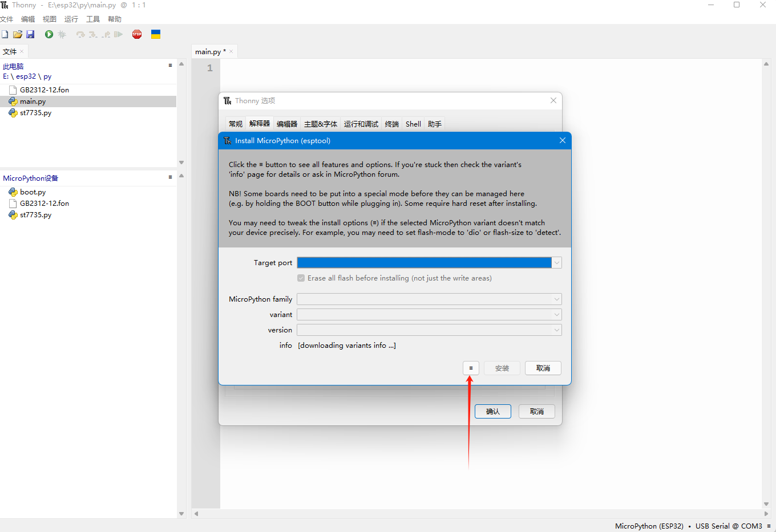Click the Step over toolbar icon
The width and height of the screenshot is (776, 532).
(80, 34)
